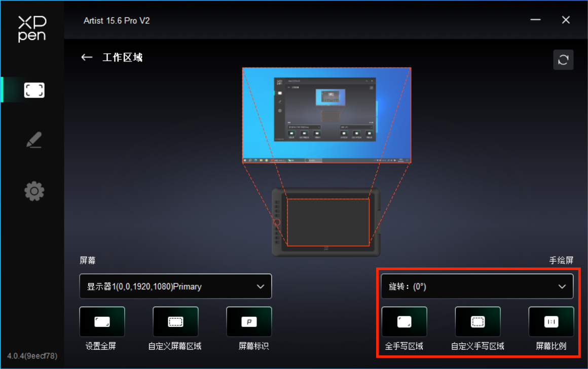Open the settings gear in sidebar
The height and width of the screenshot is (369, 588).
34,191
